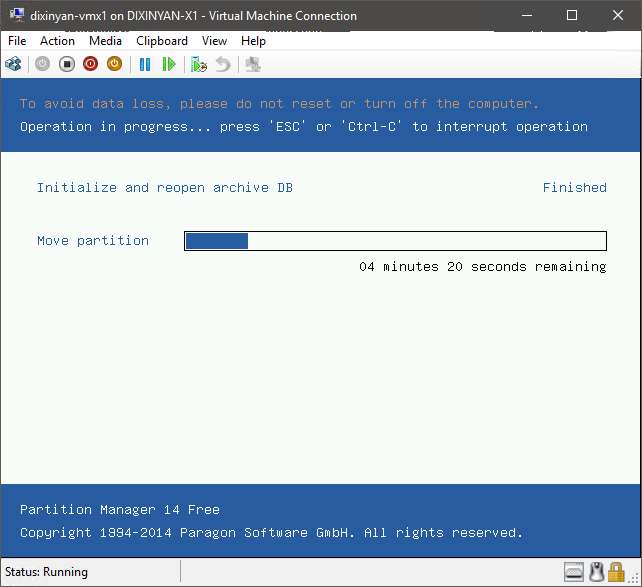Click 'Initialize and reopen archive DB' text

point(165,187)
